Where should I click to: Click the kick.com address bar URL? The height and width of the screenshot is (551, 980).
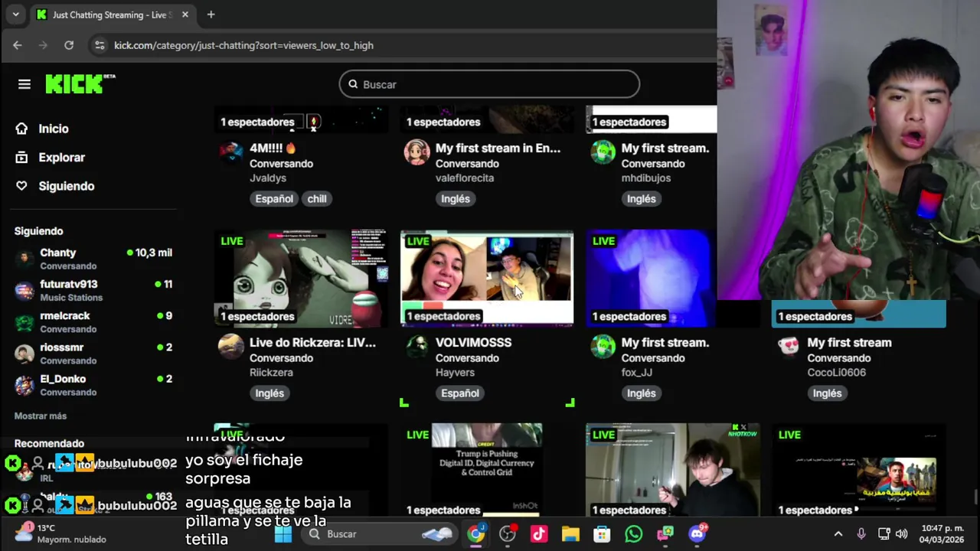coord(243,45)
